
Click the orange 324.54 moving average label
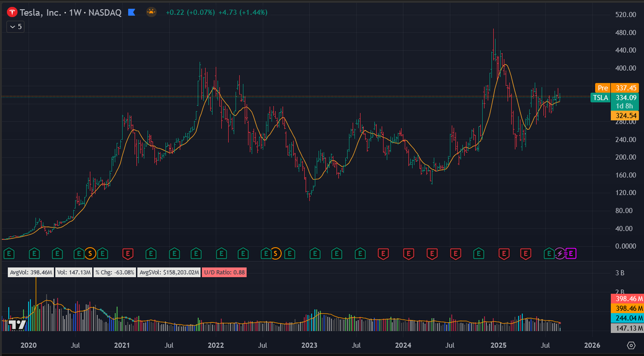click(x=625, y=115)
